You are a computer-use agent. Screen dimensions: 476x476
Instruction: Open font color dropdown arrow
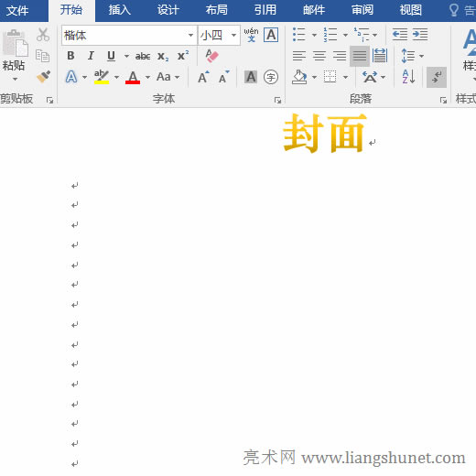tap(147, 77)
